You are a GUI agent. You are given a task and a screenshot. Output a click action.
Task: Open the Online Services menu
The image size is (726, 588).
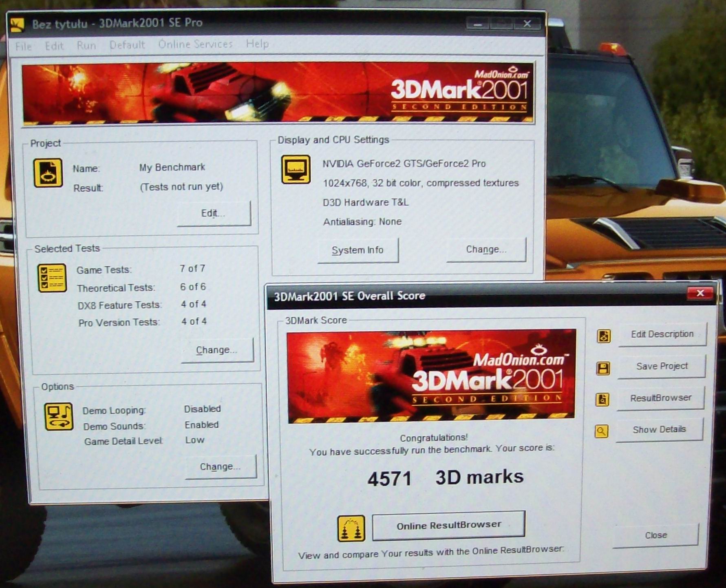click(195, 44)
